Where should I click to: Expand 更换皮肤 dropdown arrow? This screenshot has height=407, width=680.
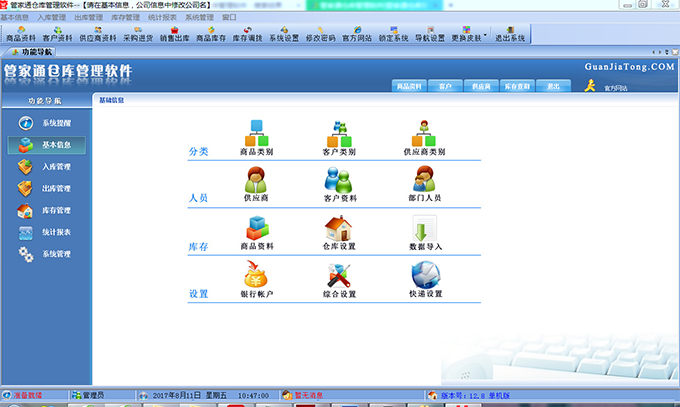[x=485, y=34]
